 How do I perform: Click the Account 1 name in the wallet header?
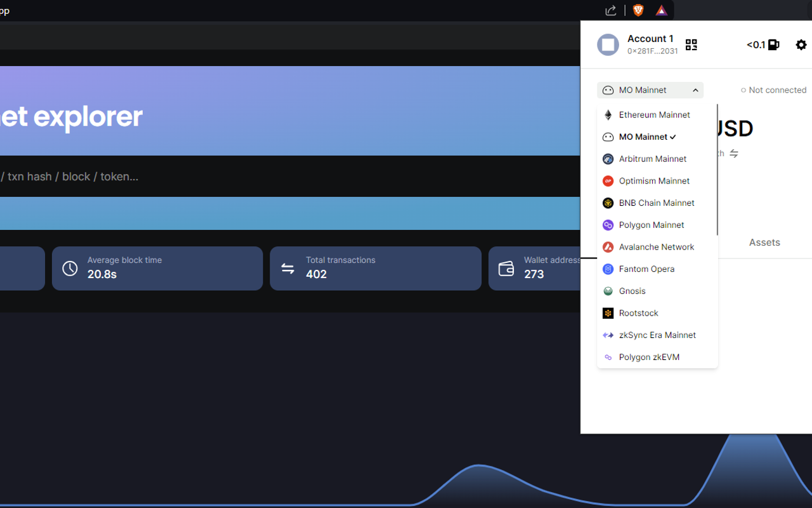[650, 39]
